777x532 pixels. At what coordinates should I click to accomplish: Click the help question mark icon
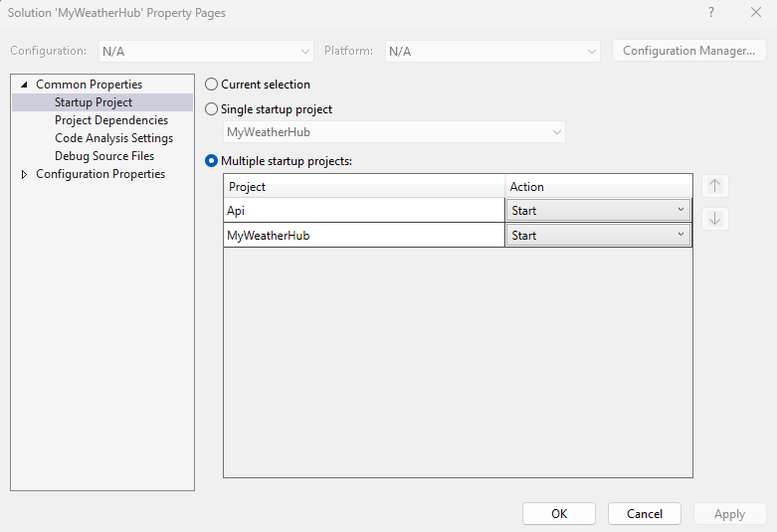[x=711, y=12]
